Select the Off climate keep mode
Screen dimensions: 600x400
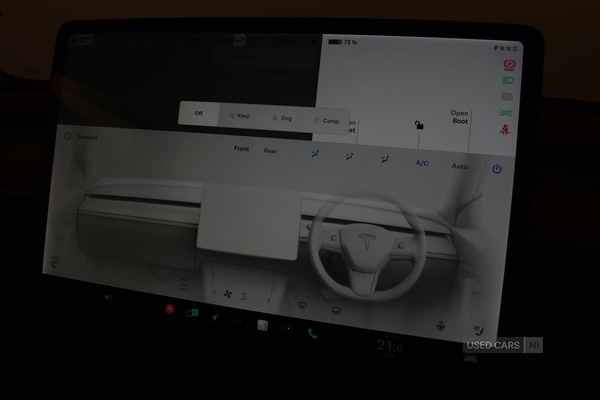click(x=199, y=113)
